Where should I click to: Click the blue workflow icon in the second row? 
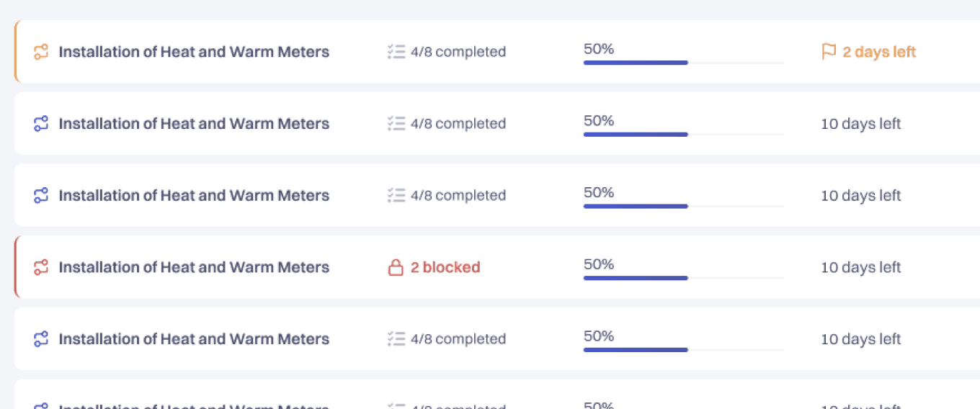tap(41, 124)
